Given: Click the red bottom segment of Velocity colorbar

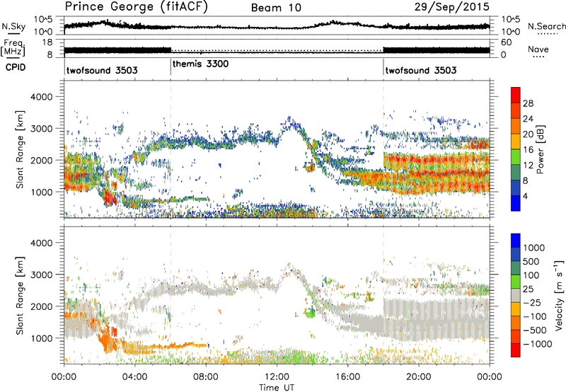Looking at the screenshot, I should tap(516, 350).
